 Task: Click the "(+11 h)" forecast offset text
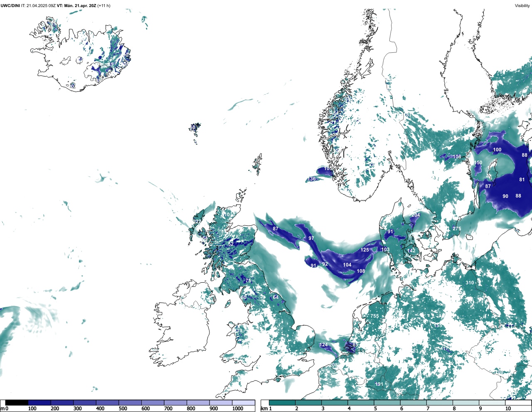point(104,5)
